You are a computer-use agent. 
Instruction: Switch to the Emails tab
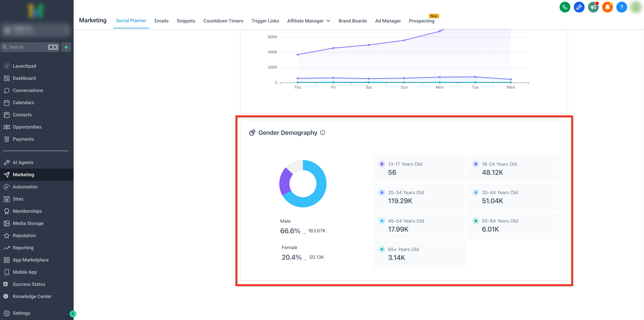pos(161,21)
